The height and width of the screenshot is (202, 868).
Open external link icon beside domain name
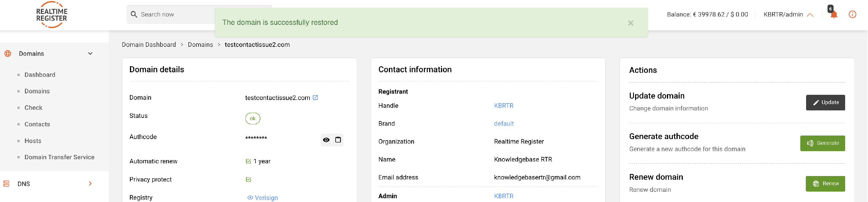pos(315,98)
